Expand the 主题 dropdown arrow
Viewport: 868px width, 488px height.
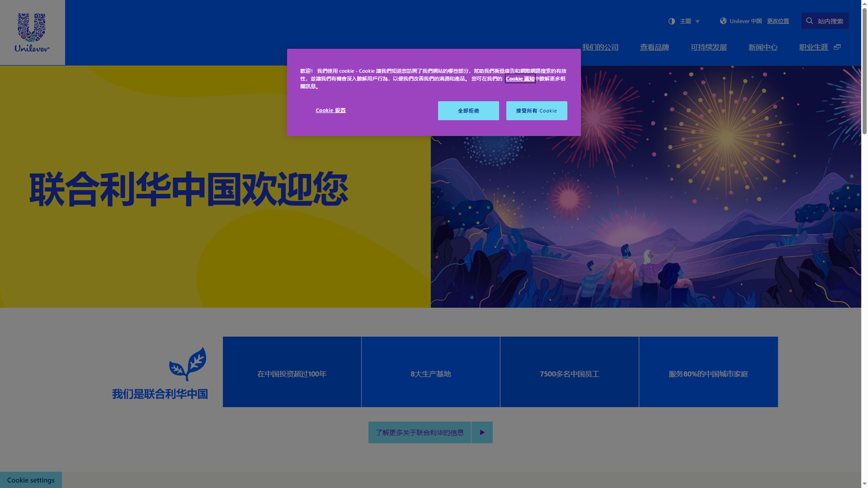tap(697, 22)
